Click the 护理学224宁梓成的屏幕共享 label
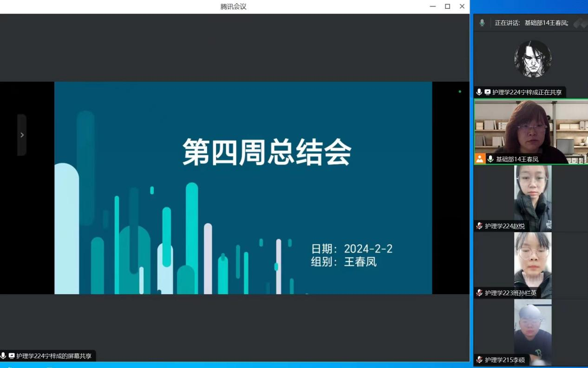This screenshot has width=588, height=368. [x=54, y=356]
